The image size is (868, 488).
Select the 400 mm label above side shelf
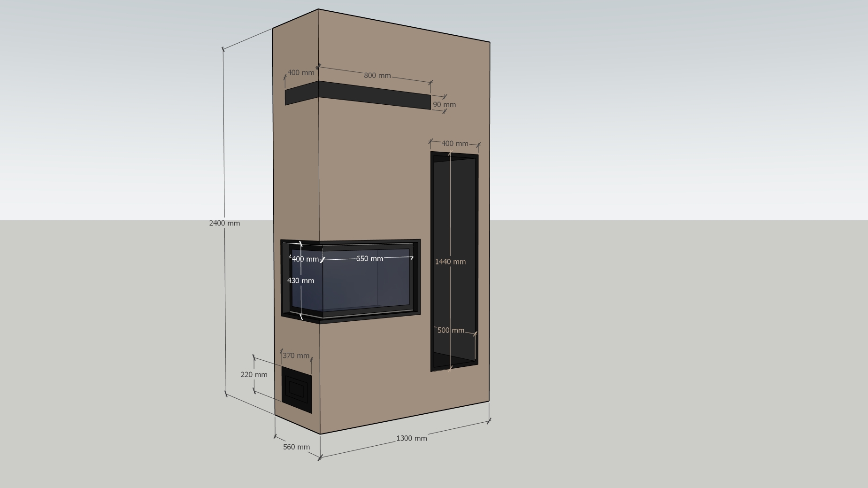[x=300, y=73]
